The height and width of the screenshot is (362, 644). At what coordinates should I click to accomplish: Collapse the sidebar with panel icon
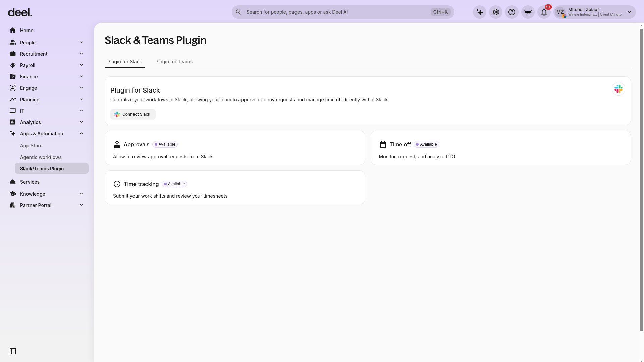tap(13, 351)
